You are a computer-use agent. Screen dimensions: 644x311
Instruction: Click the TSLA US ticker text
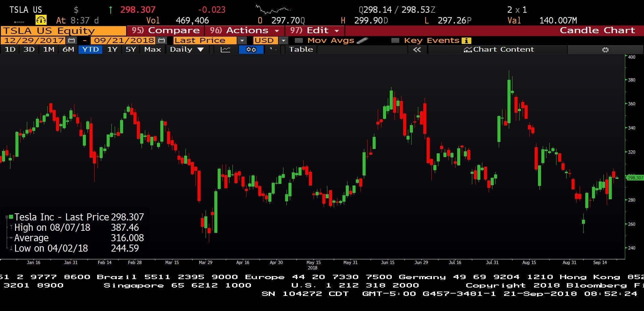[x=25, y=10]
